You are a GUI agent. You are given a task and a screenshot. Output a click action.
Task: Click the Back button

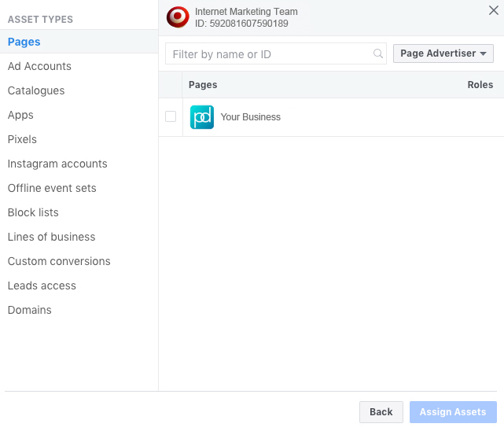(381, 412)
